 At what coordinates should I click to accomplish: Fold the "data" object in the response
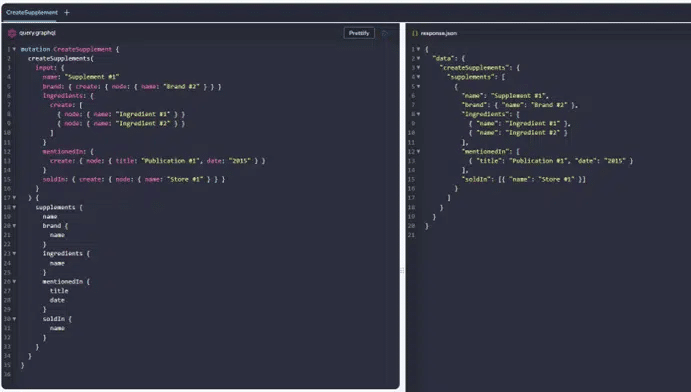[x=418, y=58]
